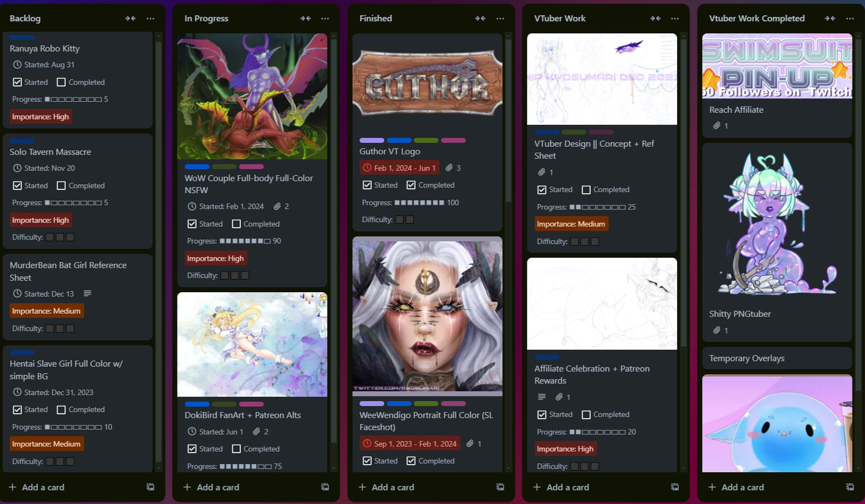Create card from template in Backlog

[x=151, y=487]
